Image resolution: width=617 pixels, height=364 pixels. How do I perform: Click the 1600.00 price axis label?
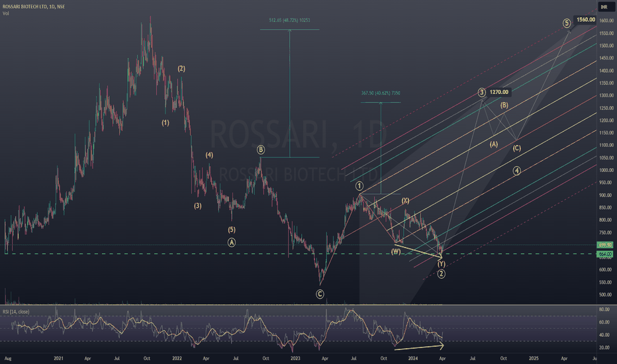pyautogui.click(x=606, y=21)
